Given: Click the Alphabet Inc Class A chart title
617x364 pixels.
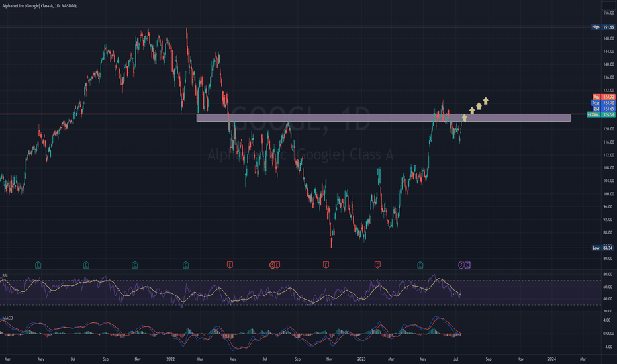Looking at the screenshot, I should (x=39, y=6).
